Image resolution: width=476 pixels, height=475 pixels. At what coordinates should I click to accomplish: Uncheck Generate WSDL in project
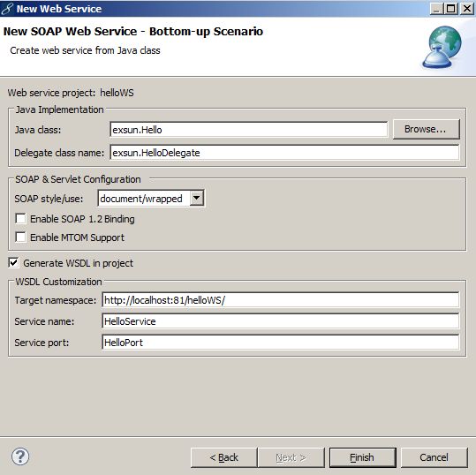(x=13, y=263)
